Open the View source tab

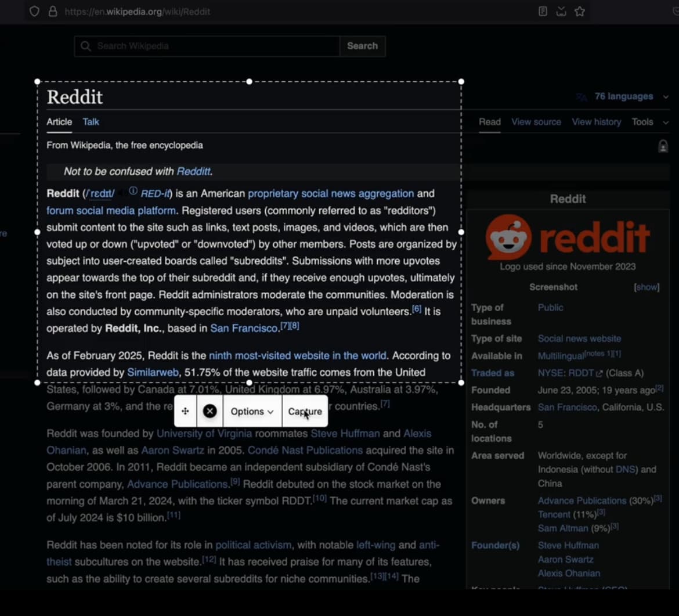pos(536,122)
